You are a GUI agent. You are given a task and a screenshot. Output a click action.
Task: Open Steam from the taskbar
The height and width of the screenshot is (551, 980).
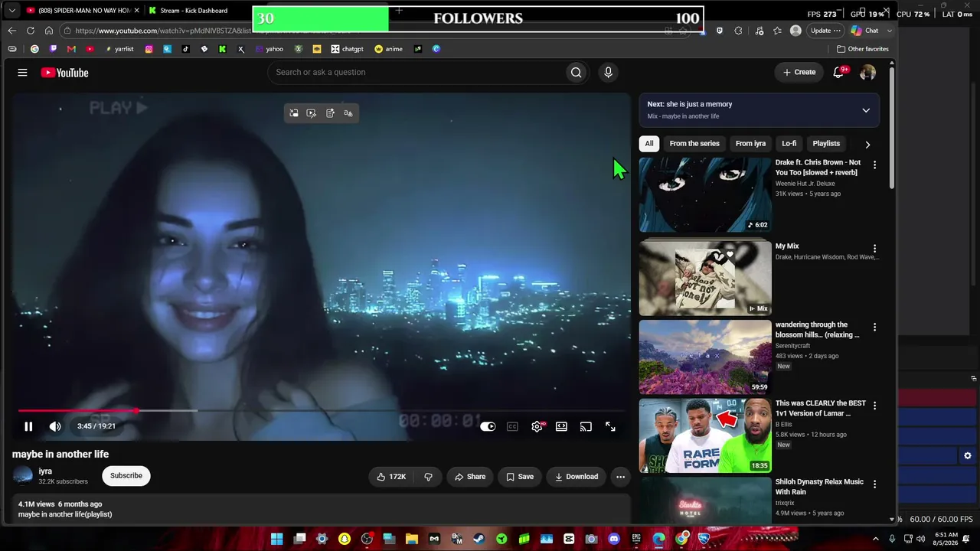(479, 539)
